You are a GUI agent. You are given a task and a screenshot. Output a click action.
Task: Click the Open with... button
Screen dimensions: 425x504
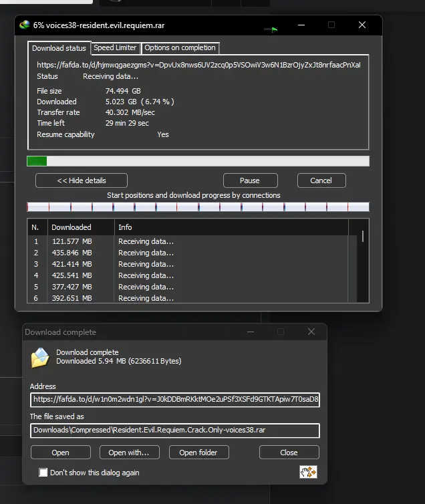(129, 453)
